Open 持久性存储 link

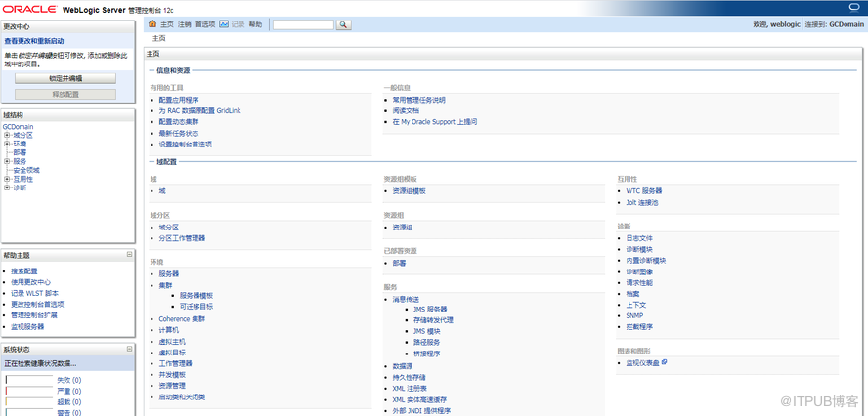410,377
